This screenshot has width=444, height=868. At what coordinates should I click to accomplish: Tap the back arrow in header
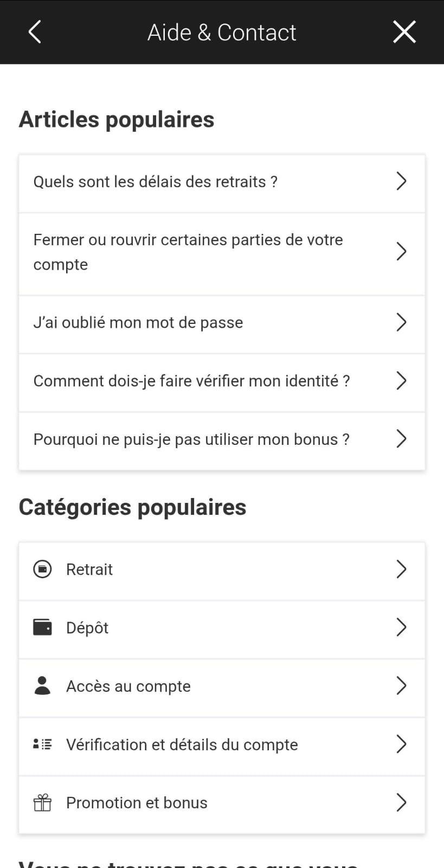(35, 32)
